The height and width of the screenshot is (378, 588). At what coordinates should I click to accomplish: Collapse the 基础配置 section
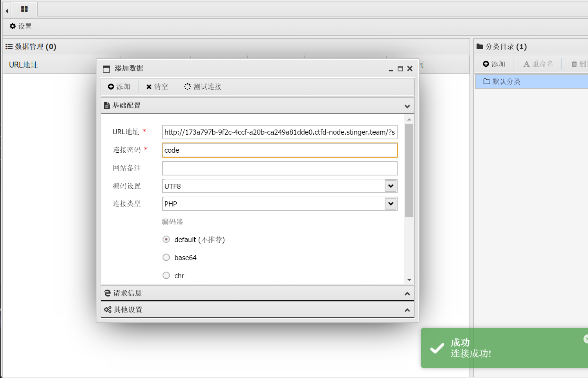(x=257, y=106)
